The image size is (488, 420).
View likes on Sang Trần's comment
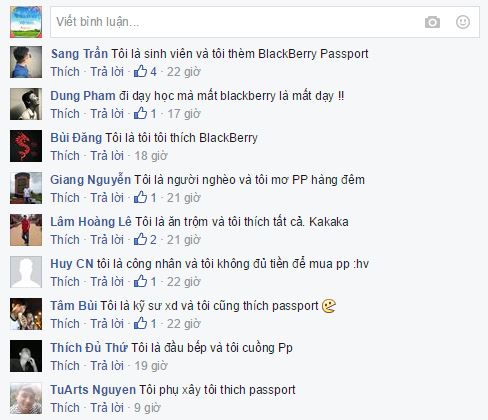[145, 71]
